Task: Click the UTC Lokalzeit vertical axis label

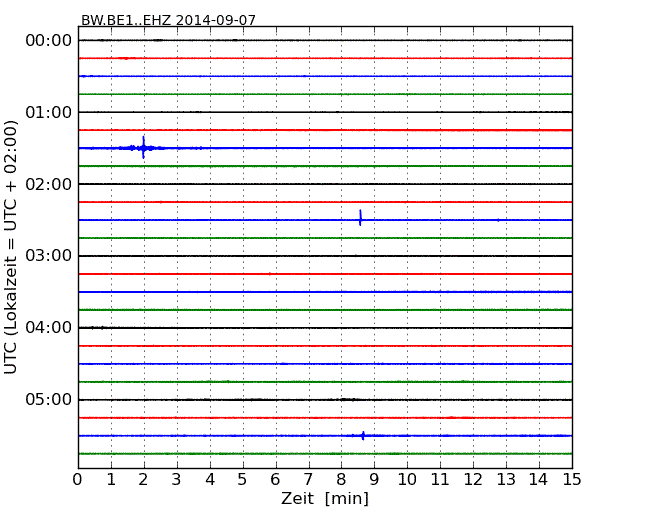Action: coord(11,247)
